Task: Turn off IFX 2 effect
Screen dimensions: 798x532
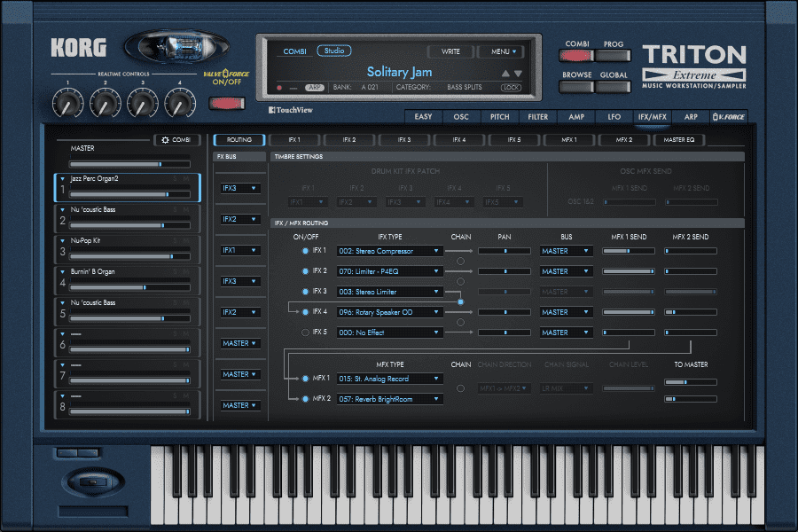Action: tap(305, 271)
